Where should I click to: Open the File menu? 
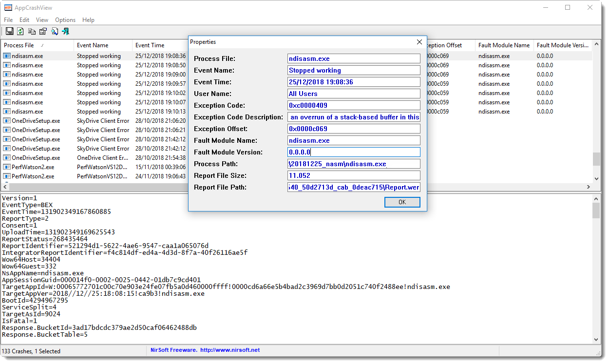[x=8, y=20]
